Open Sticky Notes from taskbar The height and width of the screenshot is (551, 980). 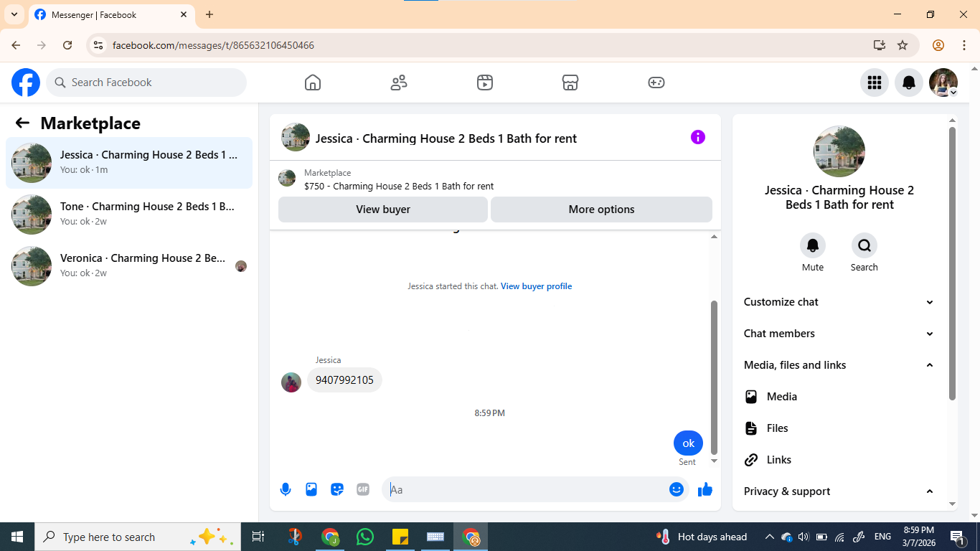pyautogui.click(x=400, y=537)
